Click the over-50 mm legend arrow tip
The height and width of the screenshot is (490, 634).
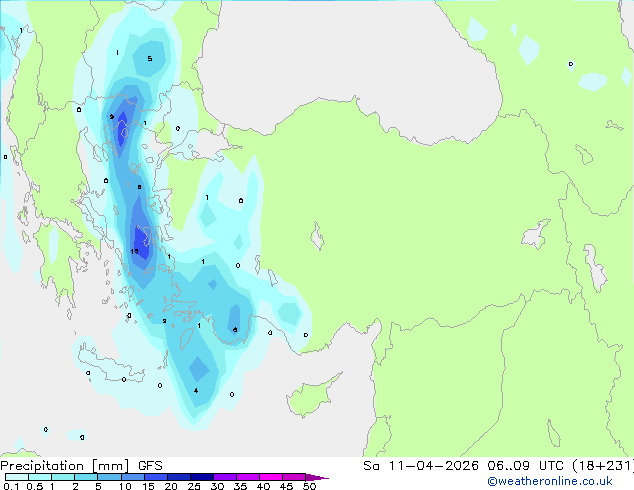(x=317, y=477)
